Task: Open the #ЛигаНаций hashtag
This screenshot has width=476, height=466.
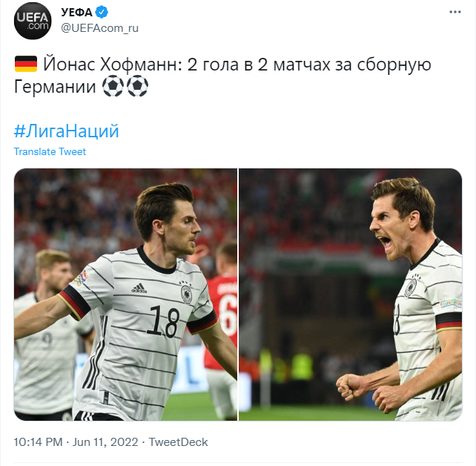Action: pyautogui.click(x=67, y=131)
